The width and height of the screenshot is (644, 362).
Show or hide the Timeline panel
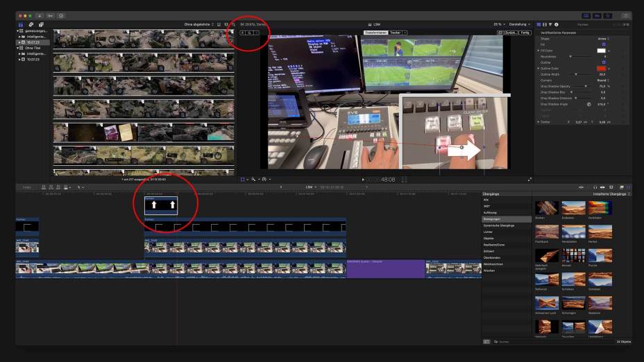(597, 15)
